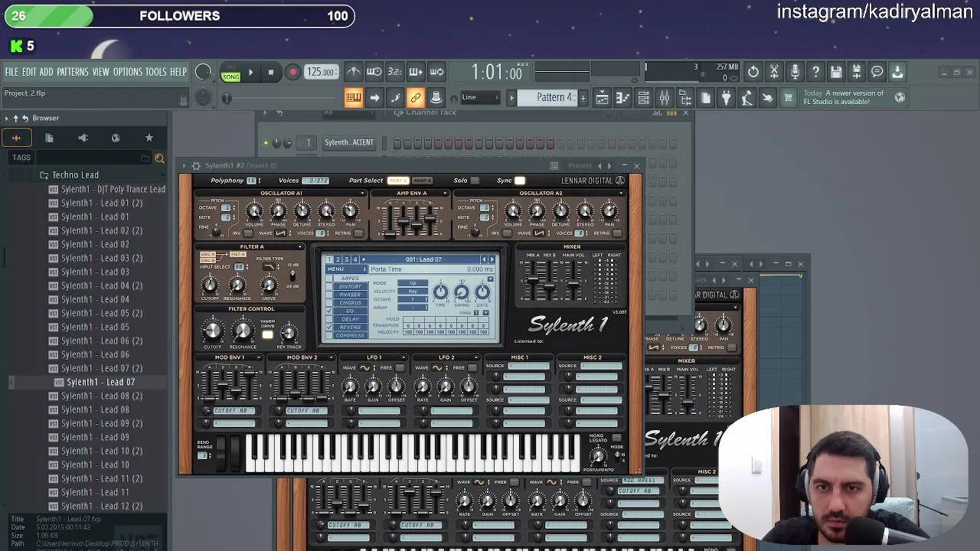This screenshot has height=551, width=980.
Task: Open the Channel rack view icon
Action: point(643,97)
